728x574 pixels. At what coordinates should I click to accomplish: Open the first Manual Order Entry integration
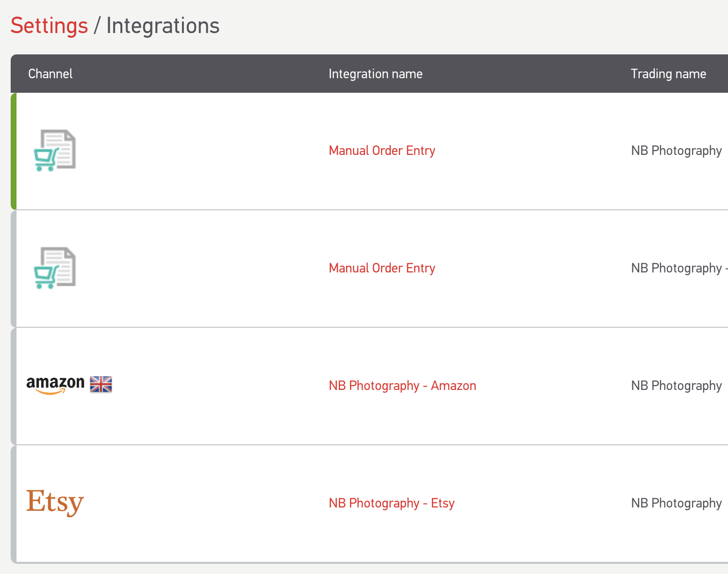(382, 151)
